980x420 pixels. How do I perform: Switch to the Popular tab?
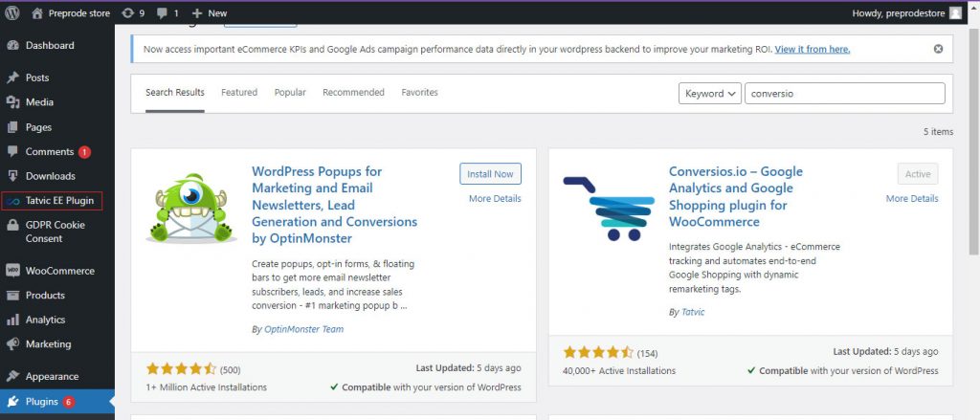point(290,93)
